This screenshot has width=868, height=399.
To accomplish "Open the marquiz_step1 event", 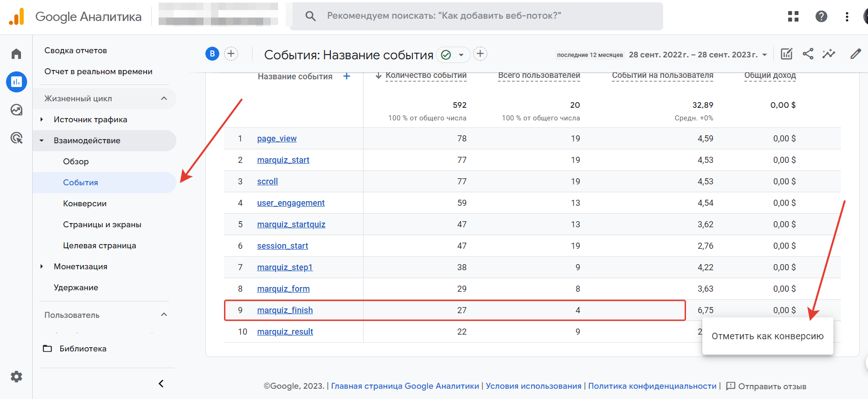I will [x=285, y=267].
